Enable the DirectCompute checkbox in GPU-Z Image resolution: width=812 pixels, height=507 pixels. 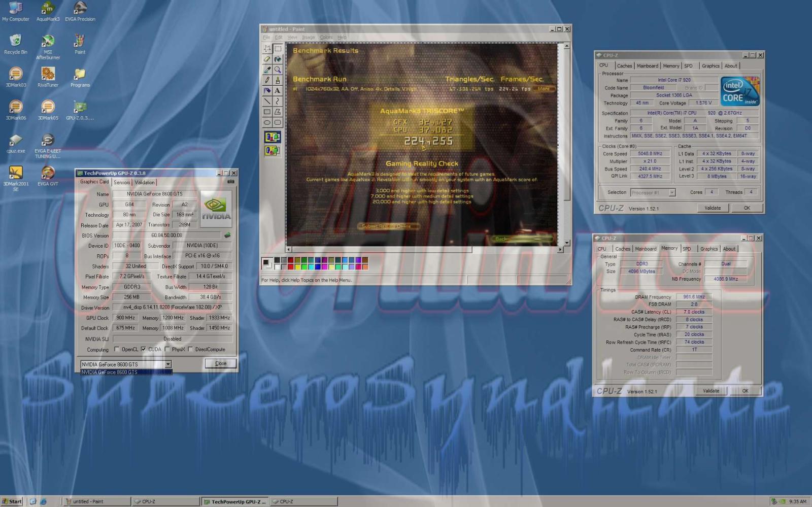(x=190, y=349)
